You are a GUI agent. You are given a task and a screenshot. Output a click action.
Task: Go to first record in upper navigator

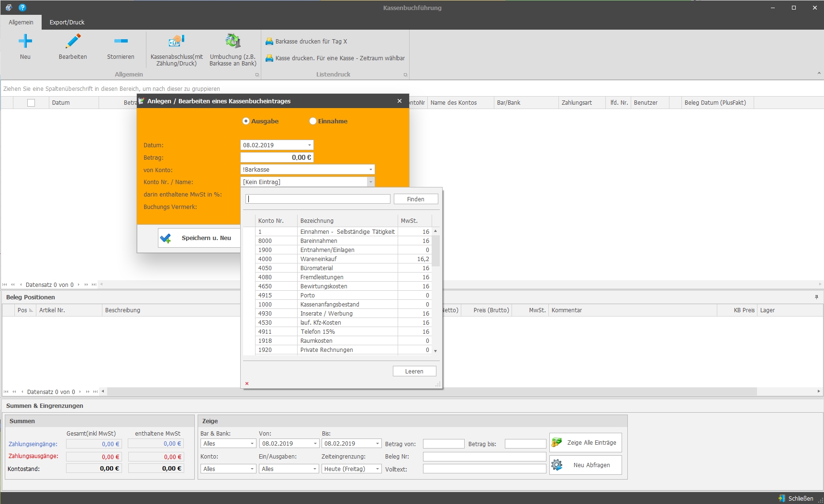coord(5,285)
